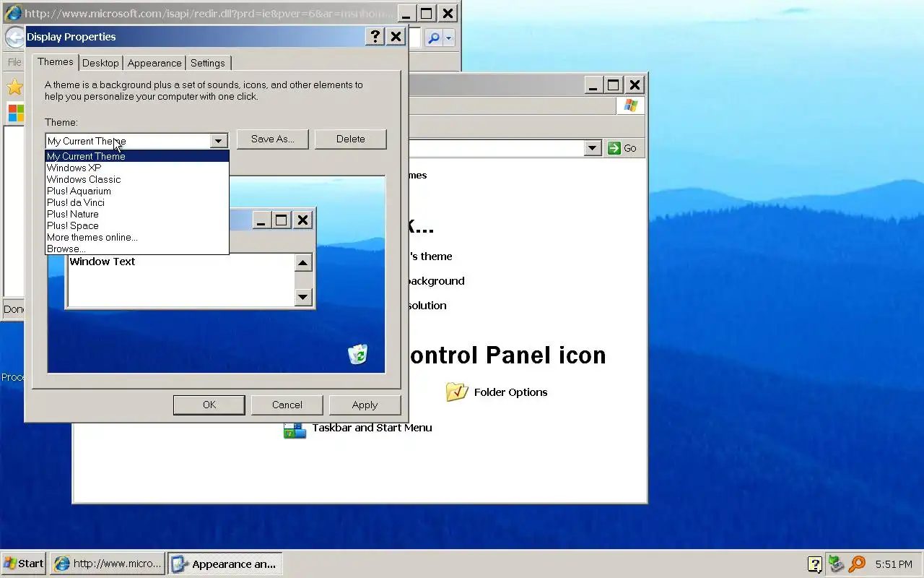This screenshot has height=578, width=924.
Task: Open address bar dropdown in Control Panel window
Action: pyautogui.click(x=593, y=148)
